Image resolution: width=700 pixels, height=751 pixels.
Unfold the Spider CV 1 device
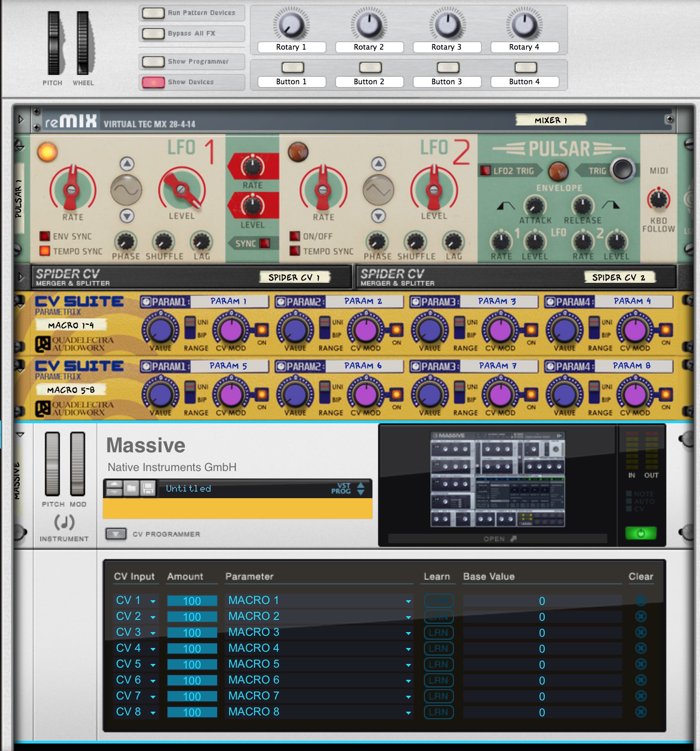21,277
